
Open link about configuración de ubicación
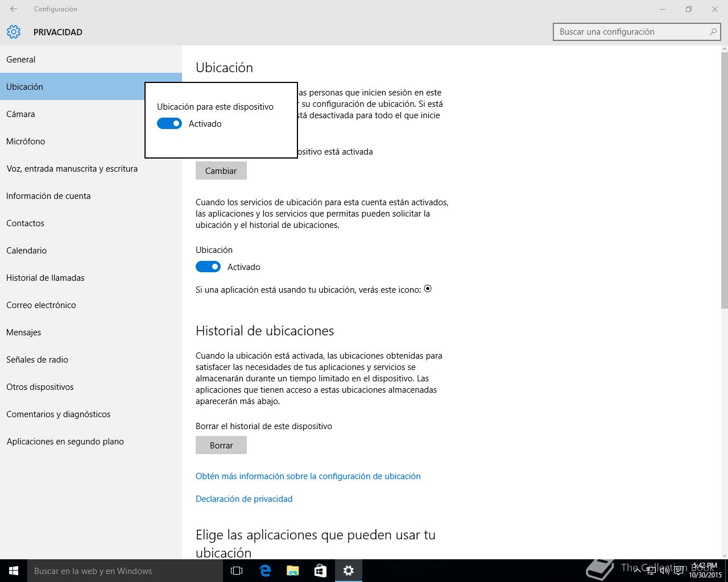(308, 476)
